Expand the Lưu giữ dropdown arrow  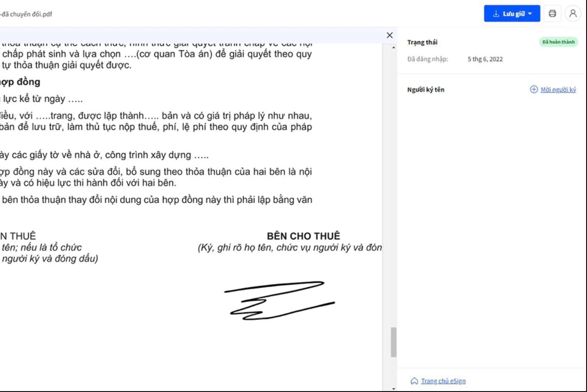[x=530, y=14]
